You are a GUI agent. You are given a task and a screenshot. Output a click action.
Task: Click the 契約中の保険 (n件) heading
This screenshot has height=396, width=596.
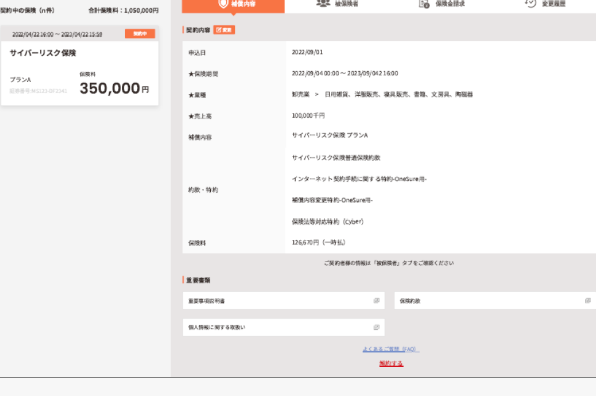point(27,11)
